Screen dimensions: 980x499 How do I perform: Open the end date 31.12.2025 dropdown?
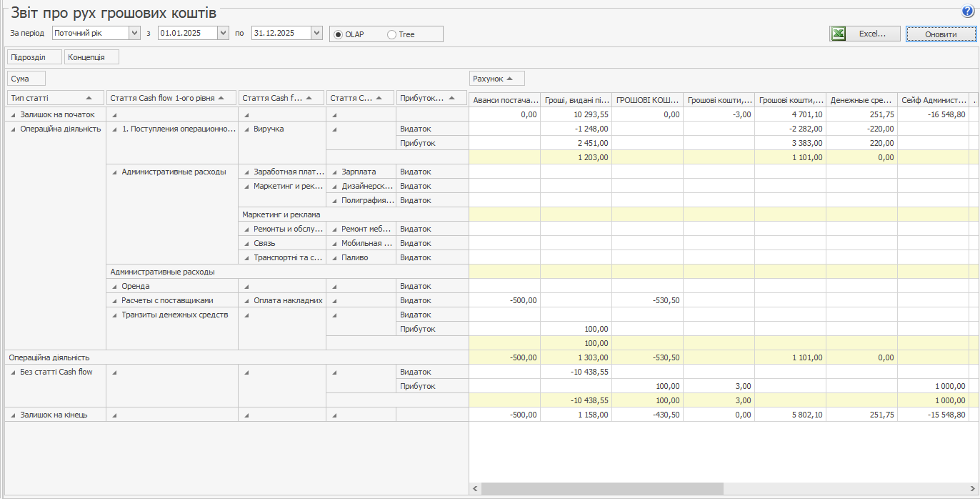pos(316,33)
